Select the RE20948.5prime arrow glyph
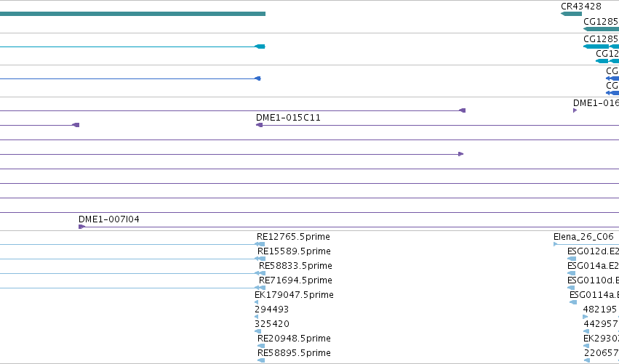 coord(261,347)
